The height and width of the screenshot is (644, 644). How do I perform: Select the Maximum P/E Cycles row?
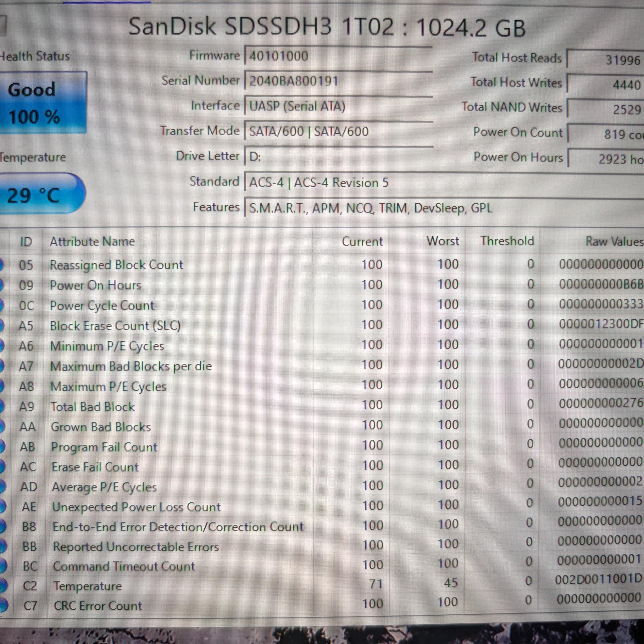(x=322, y=385)
